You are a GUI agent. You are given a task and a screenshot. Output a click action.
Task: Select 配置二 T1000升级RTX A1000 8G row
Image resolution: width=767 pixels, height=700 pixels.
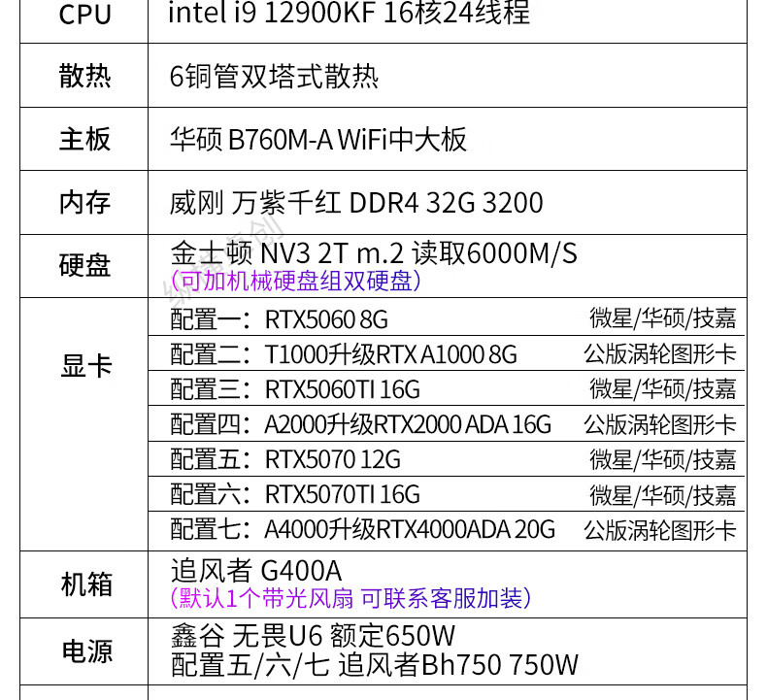point(344,353)
